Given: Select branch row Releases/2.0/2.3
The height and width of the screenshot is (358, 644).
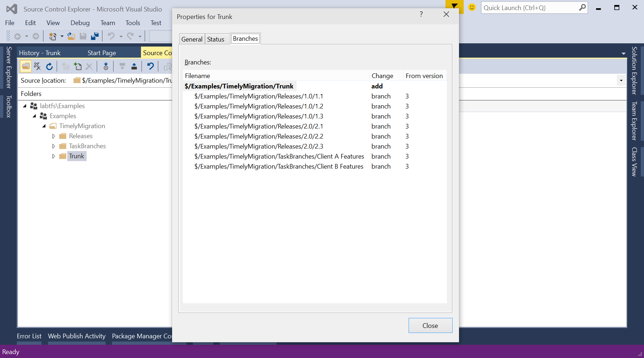Looking at the screenshot, I should click(315, 146).
